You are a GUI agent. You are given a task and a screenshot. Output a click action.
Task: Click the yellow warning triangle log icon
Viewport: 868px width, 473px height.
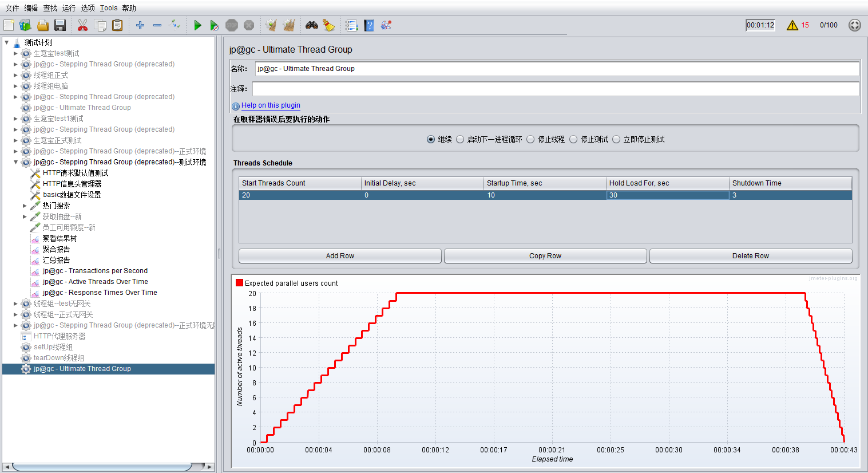792,25
